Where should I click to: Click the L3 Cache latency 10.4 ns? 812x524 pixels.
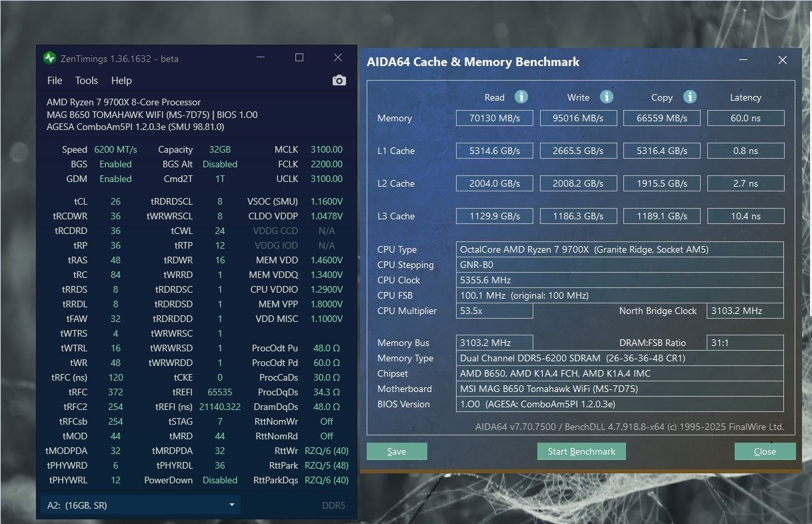pos(745,216)
